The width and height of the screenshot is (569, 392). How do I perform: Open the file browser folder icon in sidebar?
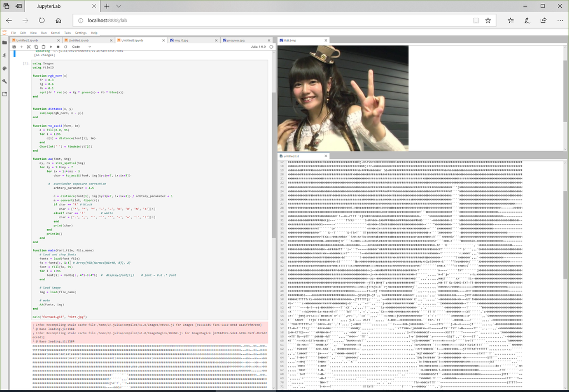coord(4,42)
